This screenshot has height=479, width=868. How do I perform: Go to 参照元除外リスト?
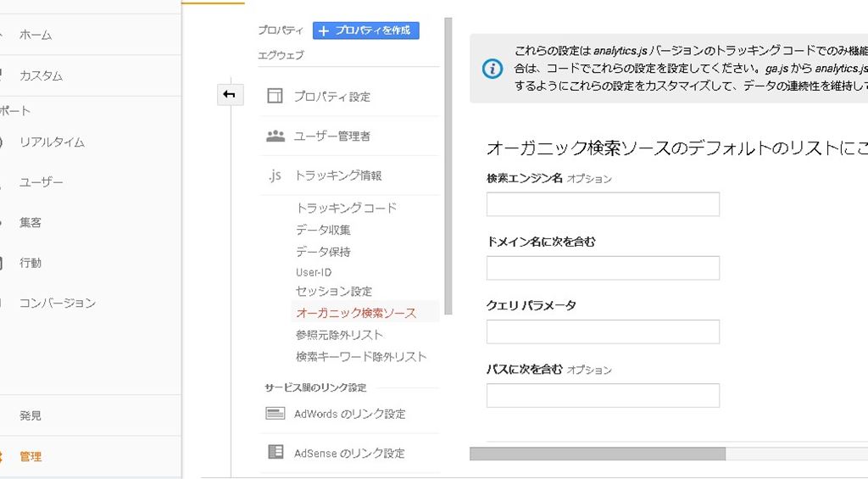339,335
